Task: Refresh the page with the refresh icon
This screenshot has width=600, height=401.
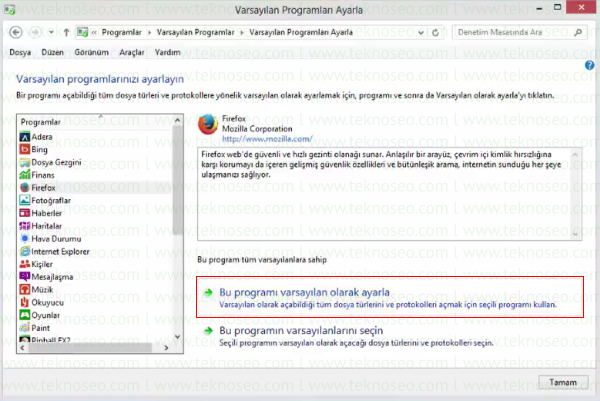Action: (x=435, y=33)
